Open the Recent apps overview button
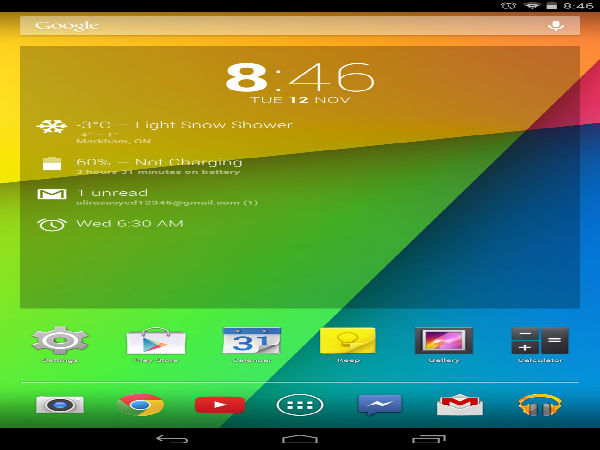The width and height of the screenshot is (600, 450). (x=428, y=438)
